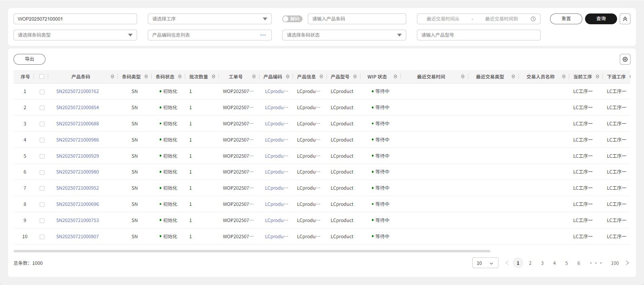Select current page 1 in pagination
Image resolution: width=644 pixels, height=285 pixels.
tap(518, 263)
